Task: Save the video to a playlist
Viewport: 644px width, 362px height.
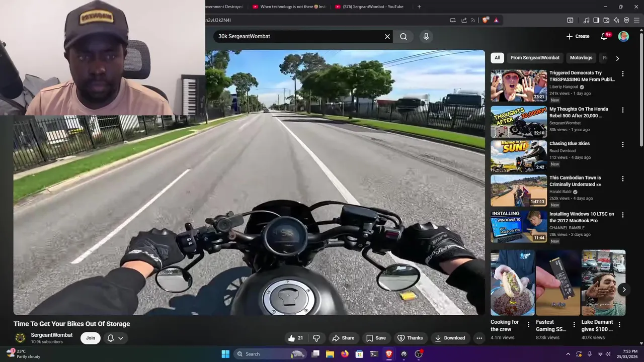Action: click(x=376, y=338)
